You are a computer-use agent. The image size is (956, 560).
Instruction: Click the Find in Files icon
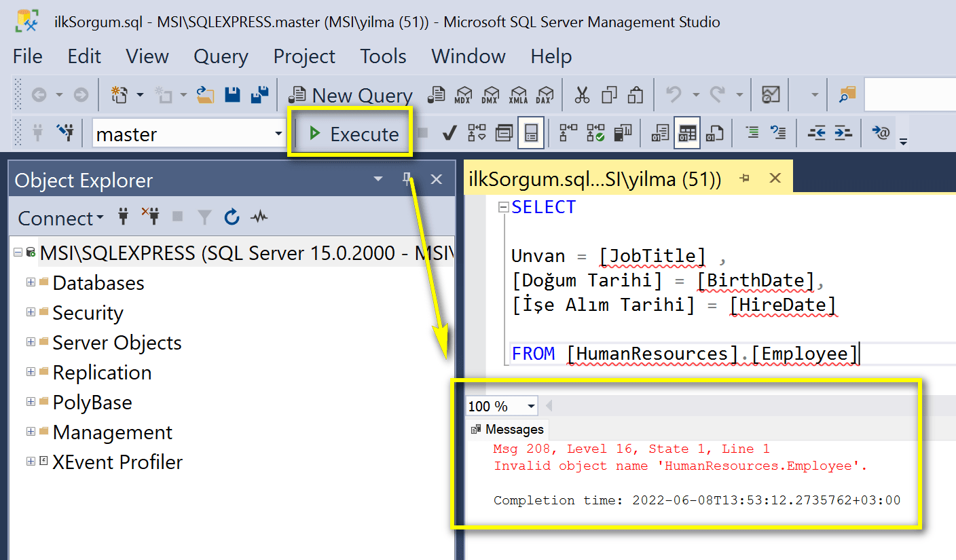tap(847, 95)
